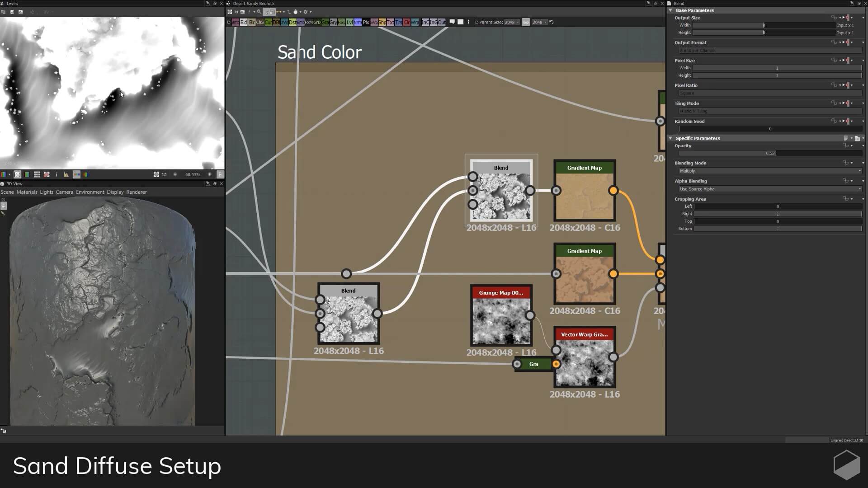Image resolution: width=868 pixels, height=488 pixels.
Task: Toggle the parent size link lock
Action: pyautogui.click(x=526, y=22)
